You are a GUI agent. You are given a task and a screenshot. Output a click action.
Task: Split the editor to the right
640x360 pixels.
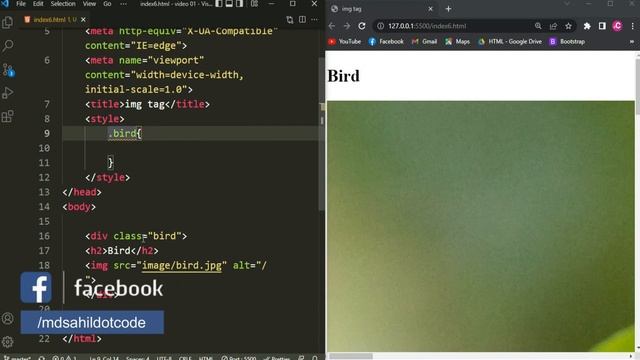(302, 20)
